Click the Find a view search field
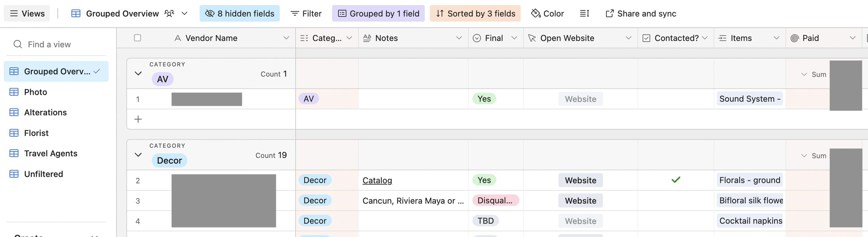868x237 pixels. pyautogui.click(x=56, y=44)
